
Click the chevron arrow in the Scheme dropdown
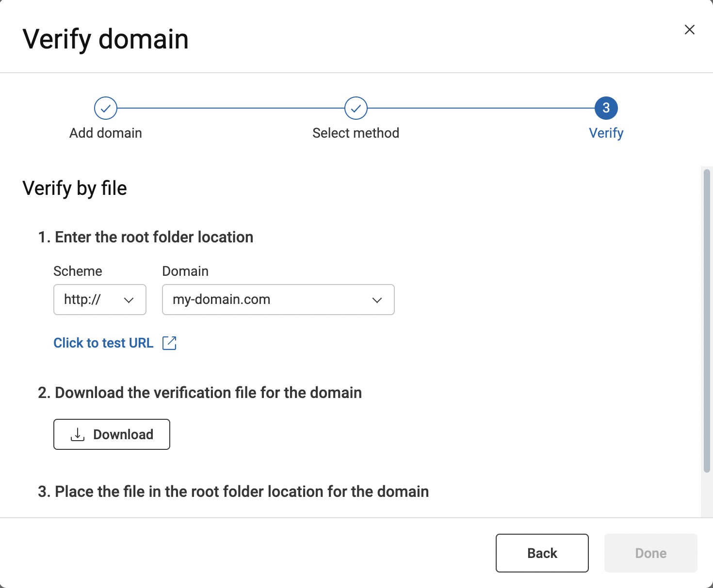pyautogui.click(x=129, y=300)
